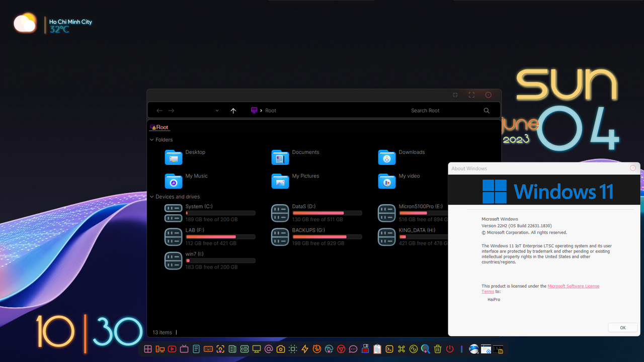Viewport: 644px width, 362px height.
Task: Click the yellow lightning bolt icon in dock
Action: [x=305, y=349]
